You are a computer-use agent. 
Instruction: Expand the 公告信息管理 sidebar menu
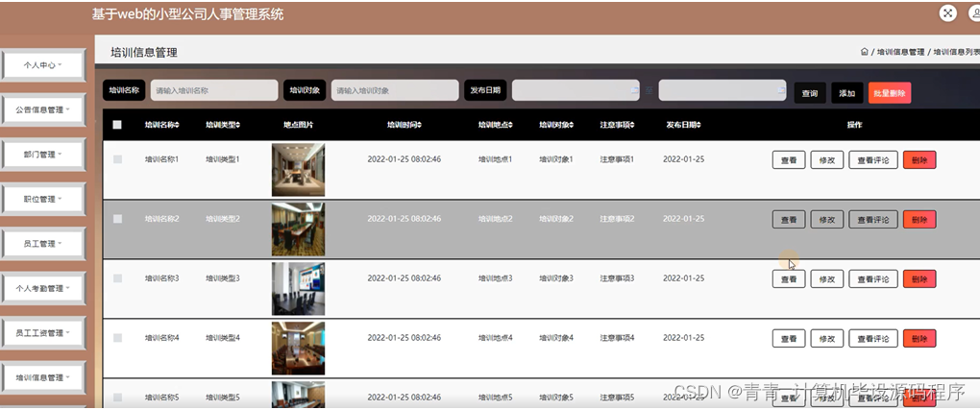pos(43,109)
